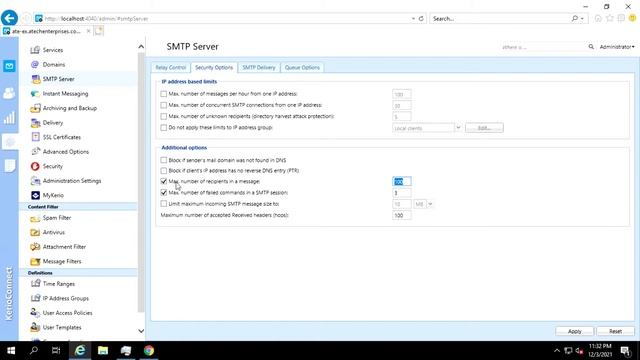Select the ate-ex browser tab
The image size is (640, 360).
[46, 31]
